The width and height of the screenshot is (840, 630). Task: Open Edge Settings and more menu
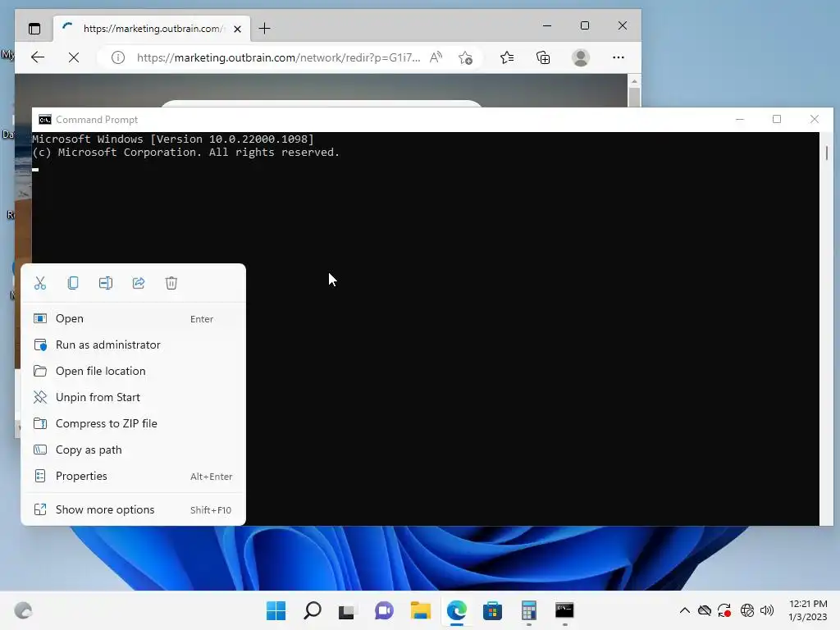(619, 57)
